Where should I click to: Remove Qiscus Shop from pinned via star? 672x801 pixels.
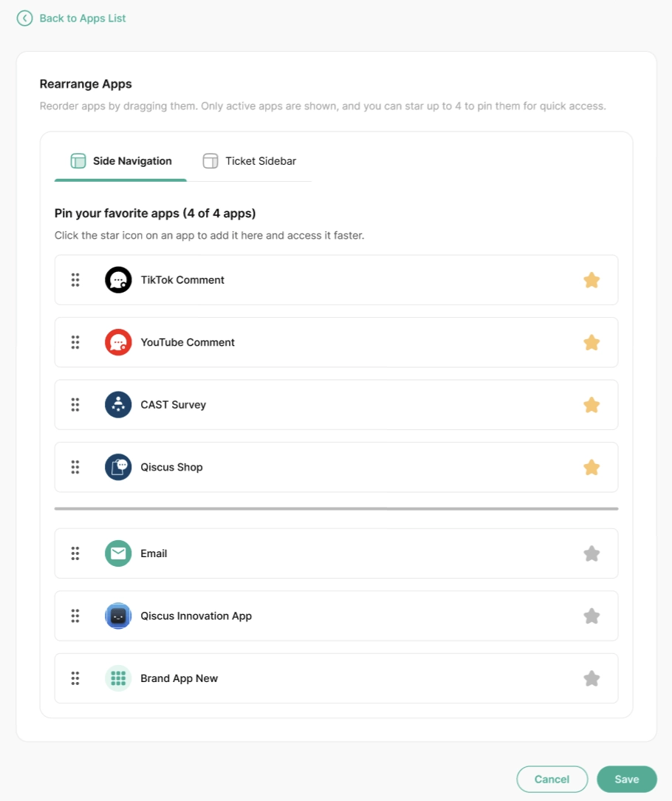coord(592,467)
